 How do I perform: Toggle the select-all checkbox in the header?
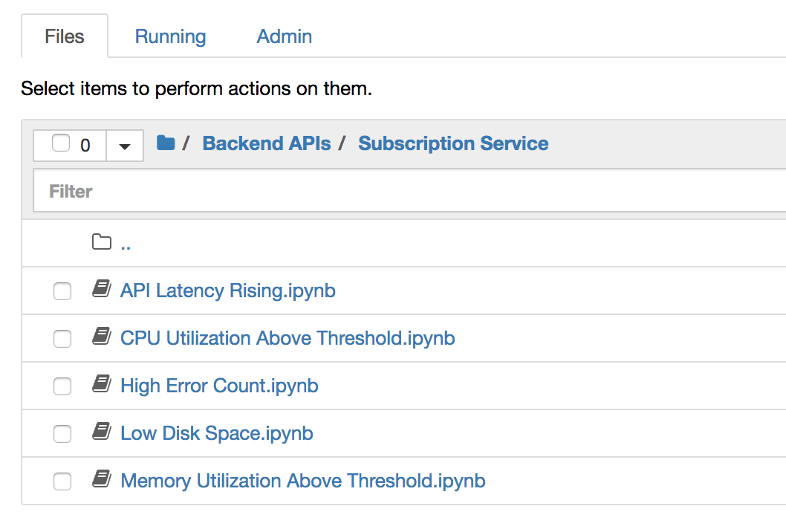[x=61, y=143]
